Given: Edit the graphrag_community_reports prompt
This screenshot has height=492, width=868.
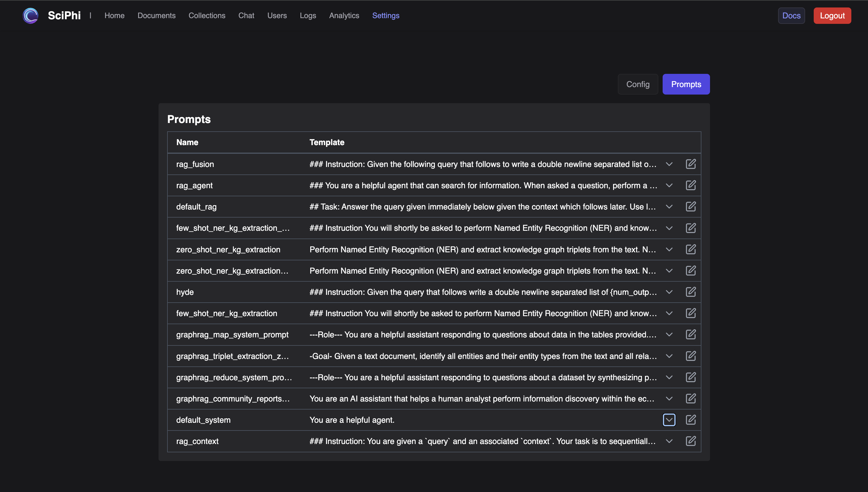Looking at the screenshot, I should point(691,398).
